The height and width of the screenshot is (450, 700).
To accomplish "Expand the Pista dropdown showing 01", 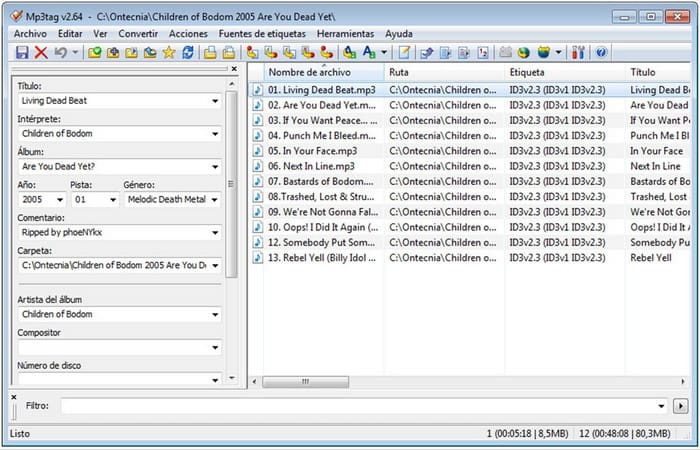I will point(113,200).
